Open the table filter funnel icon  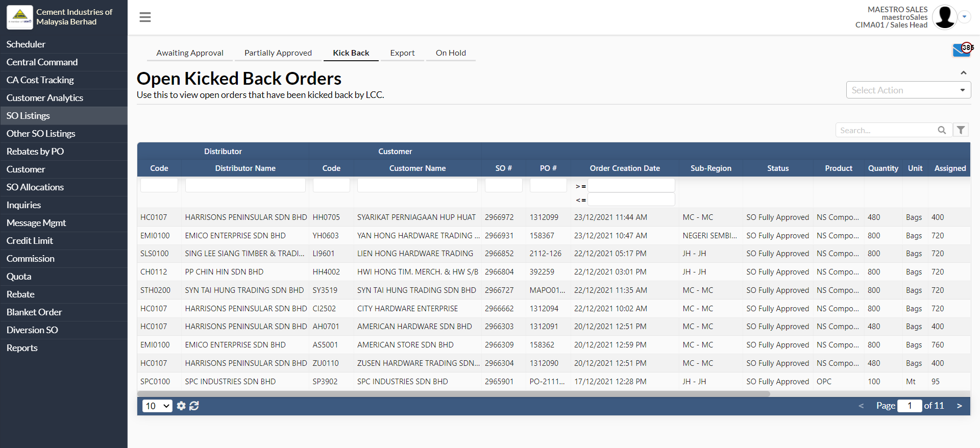tap(961, 130)
